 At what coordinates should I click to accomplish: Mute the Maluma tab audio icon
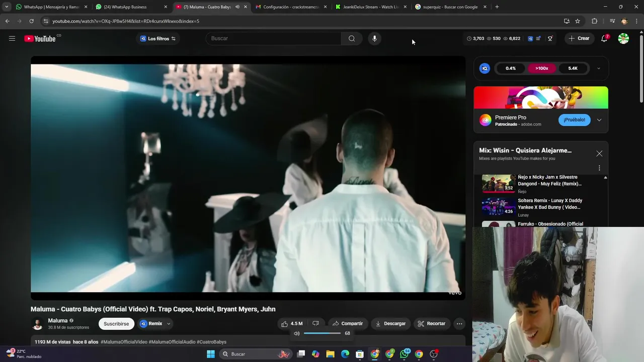237,7
